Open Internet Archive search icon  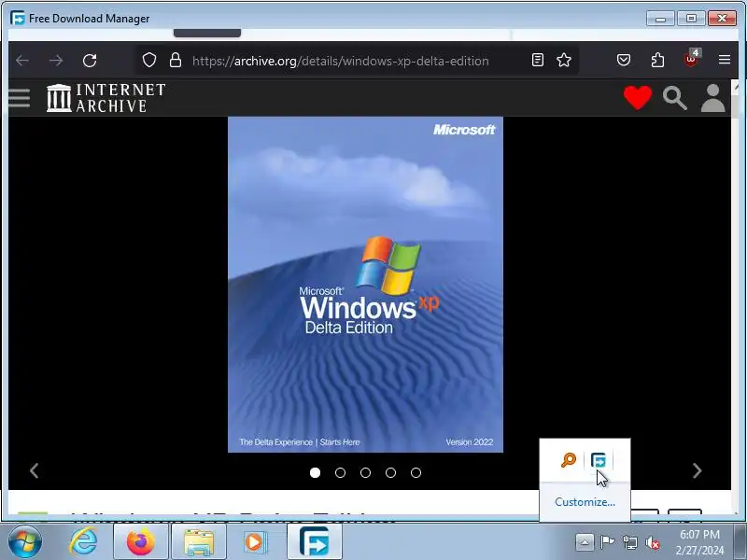(674, 99)
